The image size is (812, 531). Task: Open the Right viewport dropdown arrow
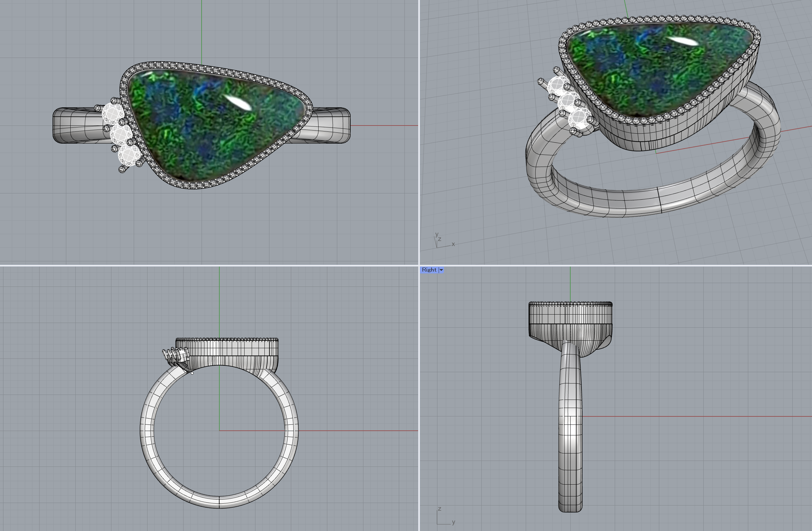coord(441,270)
